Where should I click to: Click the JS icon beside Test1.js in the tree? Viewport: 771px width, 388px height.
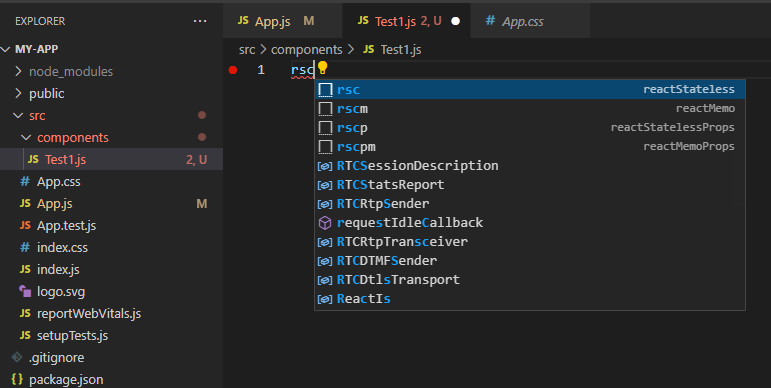[33, 159]
